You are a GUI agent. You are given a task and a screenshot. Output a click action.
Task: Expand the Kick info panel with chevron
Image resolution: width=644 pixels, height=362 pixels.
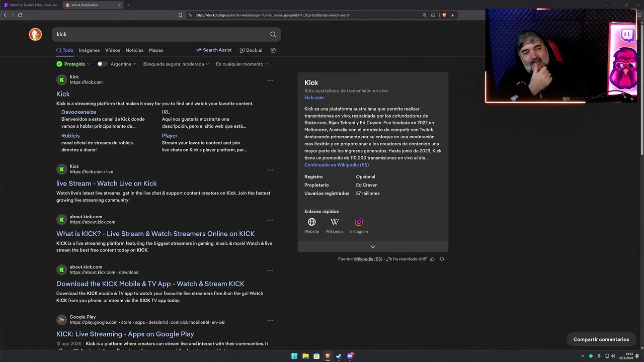(373, 246)
